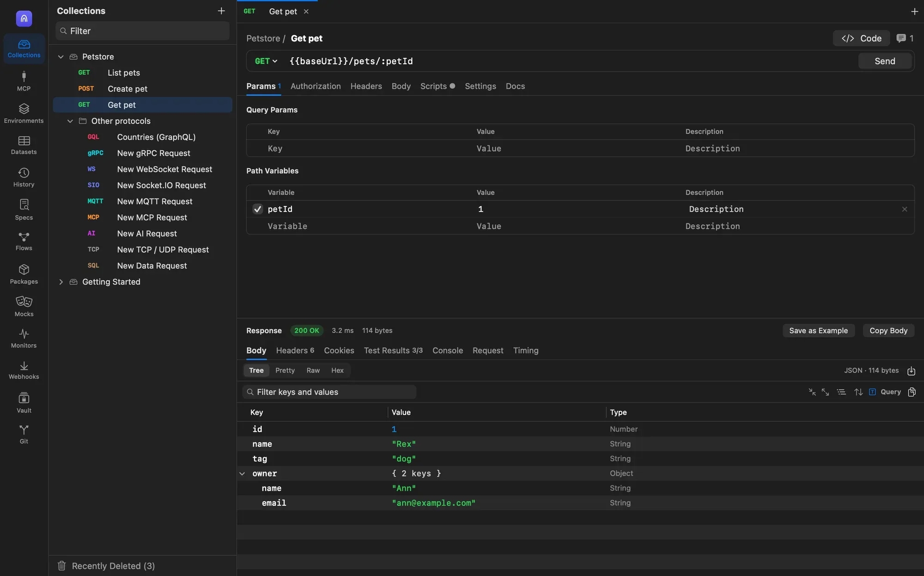Viewport: 924px width, 576px height.
Task: Collapse all nodes in response tree
Action: (812, 392)
